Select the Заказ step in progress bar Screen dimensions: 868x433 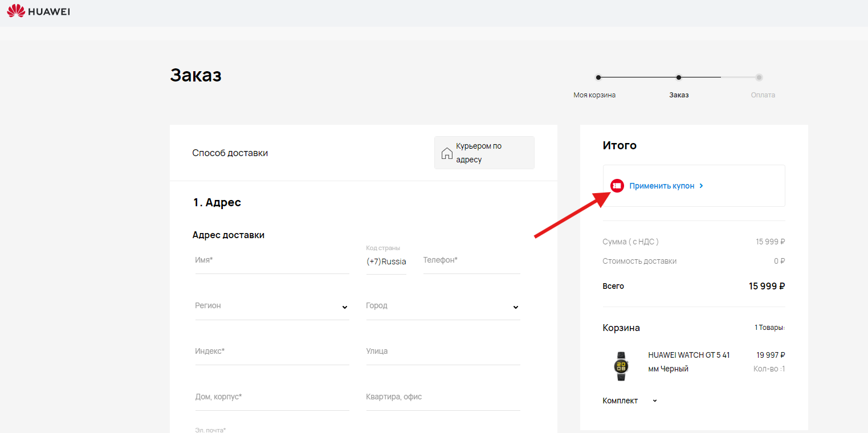tap(679, 95)
